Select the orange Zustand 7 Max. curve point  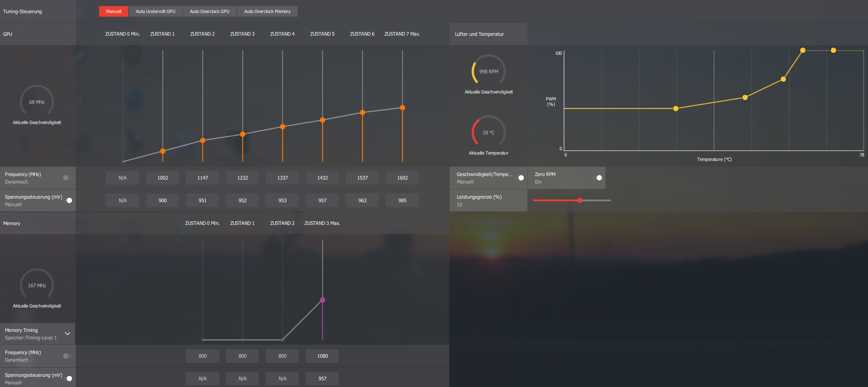[402, 108]
